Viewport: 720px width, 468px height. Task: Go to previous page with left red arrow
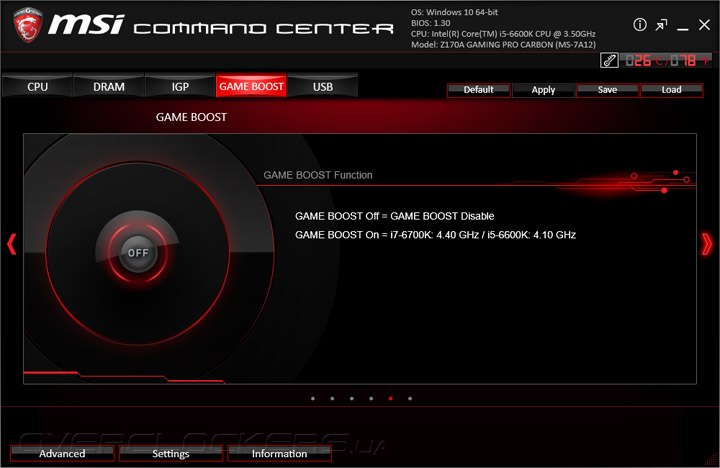point(11,244)
